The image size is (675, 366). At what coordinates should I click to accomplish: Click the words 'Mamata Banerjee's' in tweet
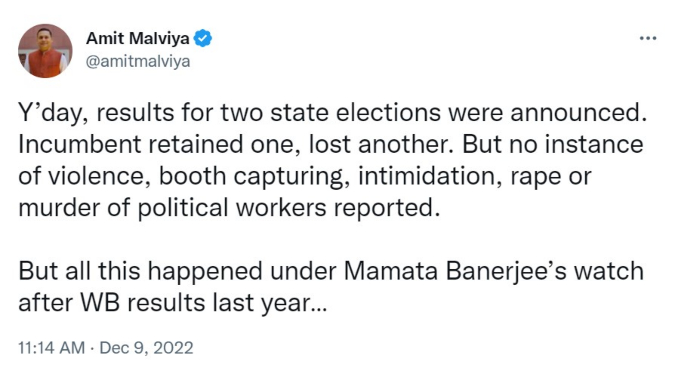[x=455, y=271]
